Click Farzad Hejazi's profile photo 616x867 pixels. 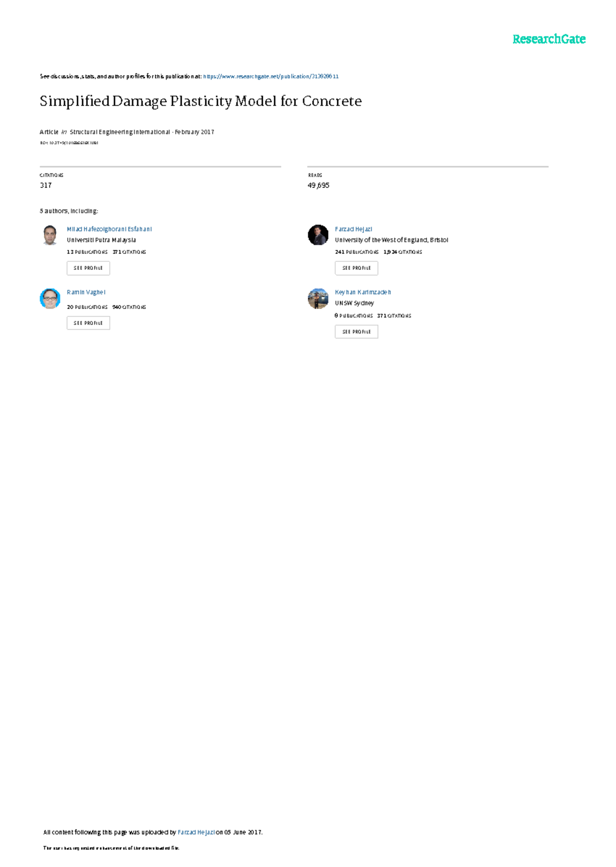pyautogui.click(x=318, y=235)
